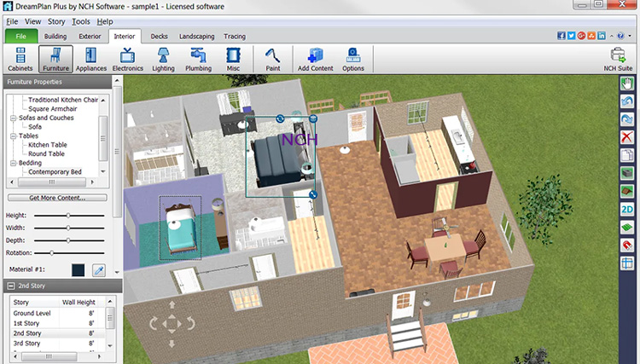Select the 1st Story row
Screen dimensions: 640x364
coord(57,323)
